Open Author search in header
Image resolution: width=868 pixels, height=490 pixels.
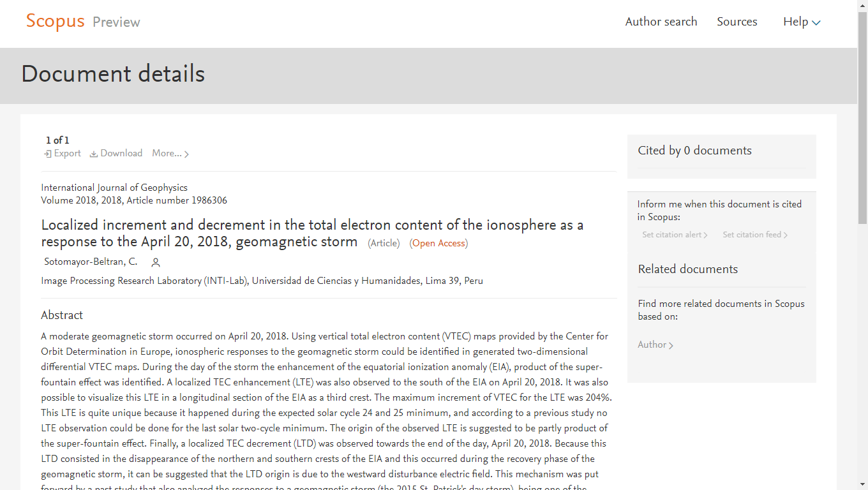click(x=661, y=22)
